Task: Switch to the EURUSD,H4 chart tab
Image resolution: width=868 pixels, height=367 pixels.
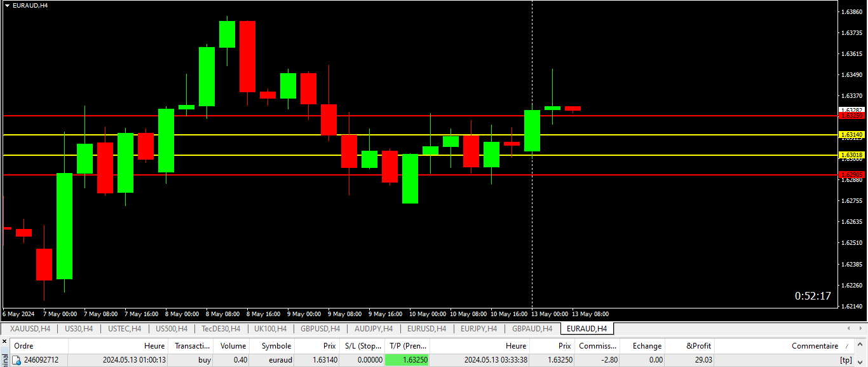Action: [x=426, y=329]
